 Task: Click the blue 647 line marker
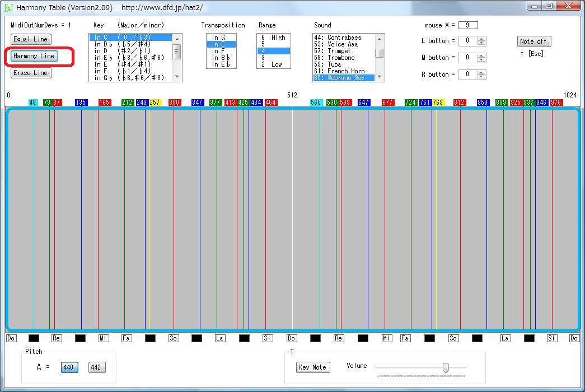pos(364,102)
